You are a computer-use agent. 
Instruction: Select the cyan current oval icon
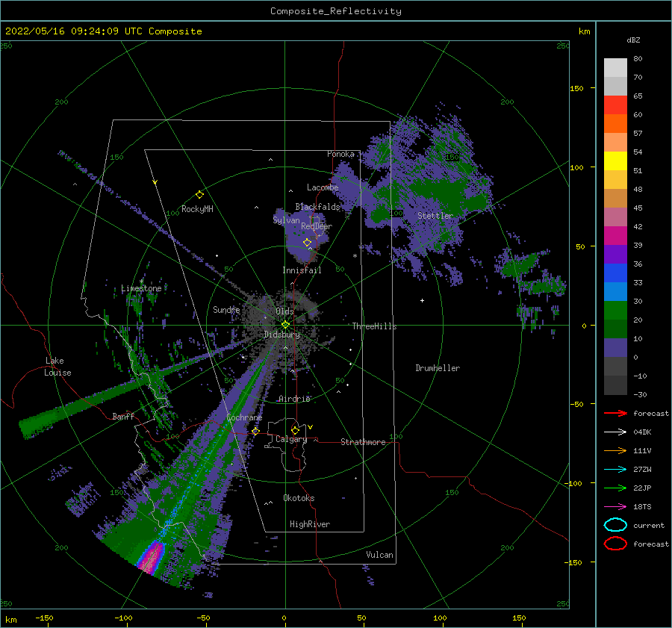click(615, 525)
